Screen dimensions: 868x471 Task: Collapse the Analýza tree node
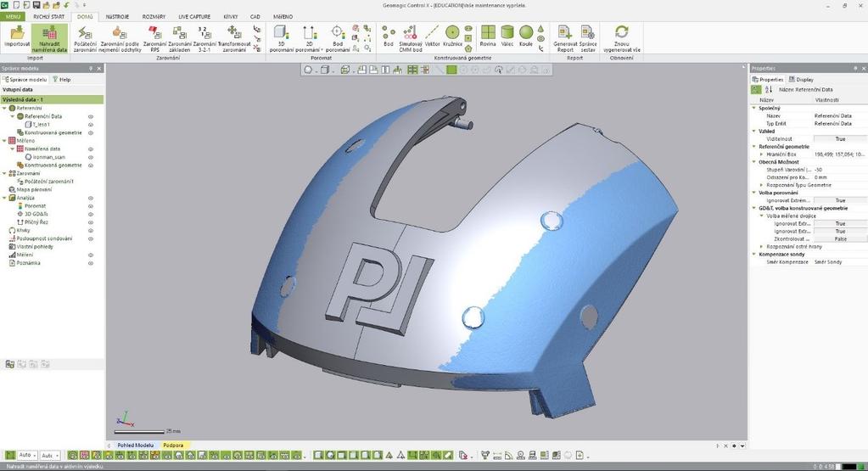[x=4, y=198]
